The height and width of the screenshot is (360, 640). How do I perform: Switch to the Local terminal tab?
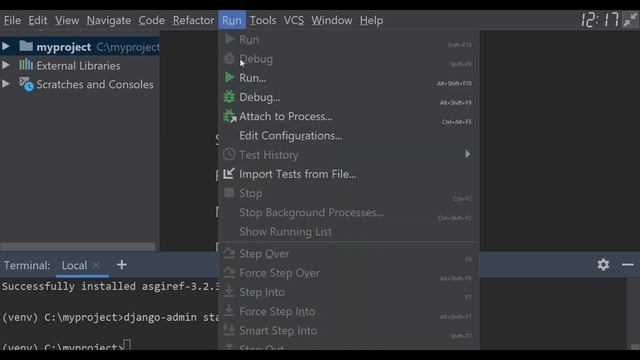pos(74,265)
